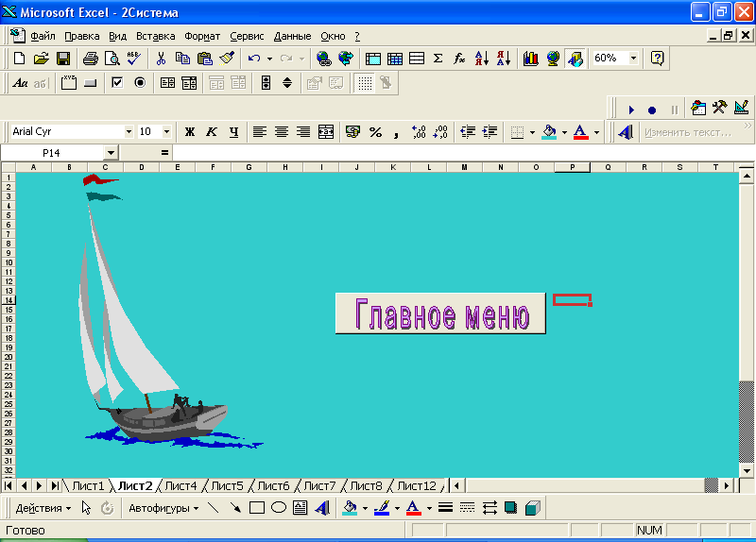Open the Zoom 60% dropdown
756x542 pixels.
point(633,59)
